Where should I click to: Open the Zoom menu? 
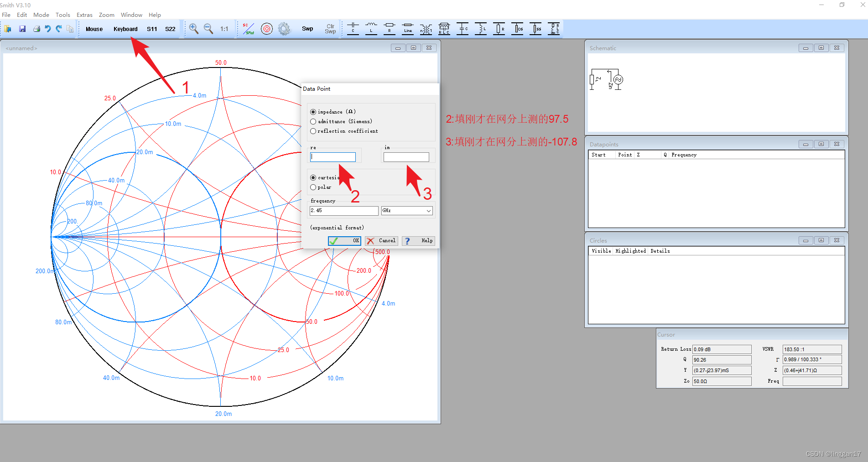107,15
